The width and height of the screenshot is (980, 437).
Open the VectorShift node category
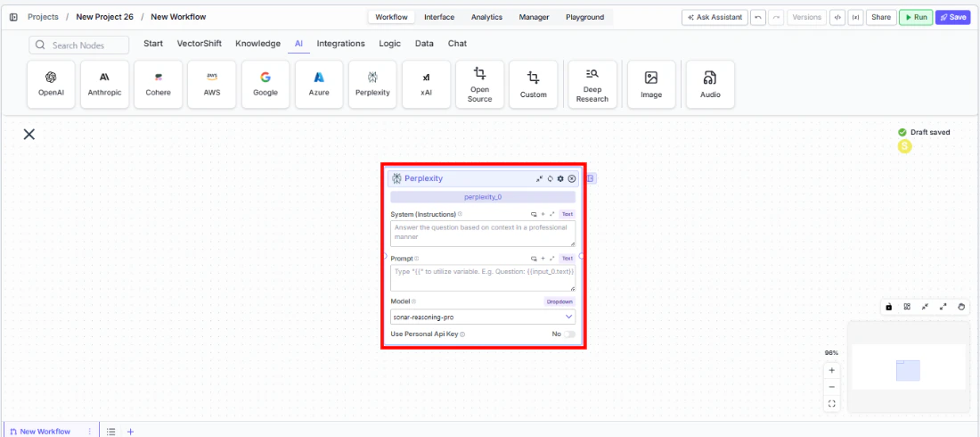[x=199, y=44]
